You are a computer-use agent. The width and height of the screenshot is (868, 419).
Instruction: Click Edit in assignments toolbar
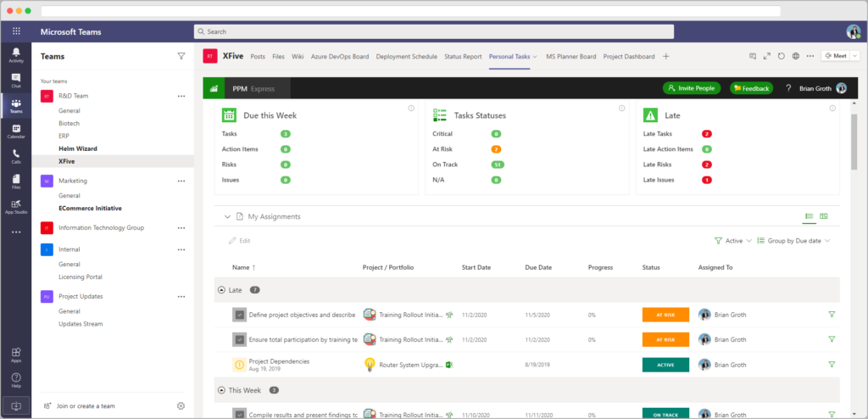coord(240,241)
